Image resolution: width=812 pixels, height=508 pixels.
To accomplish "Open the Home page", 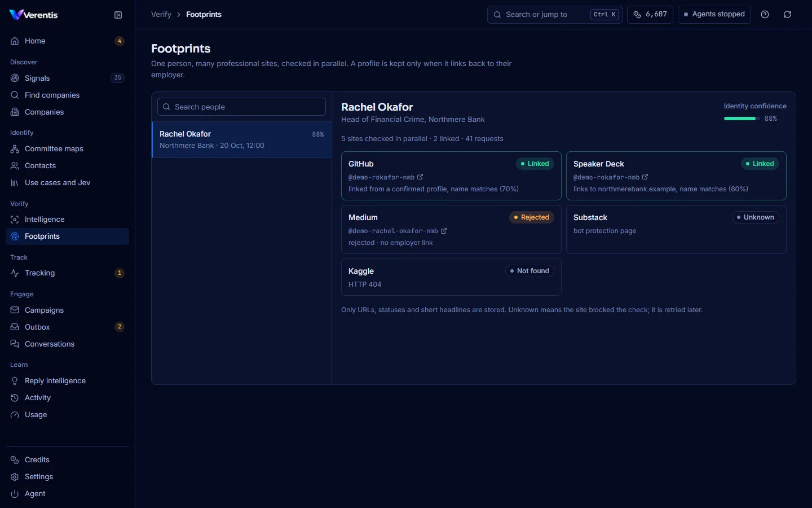I will tap(67, 41).
